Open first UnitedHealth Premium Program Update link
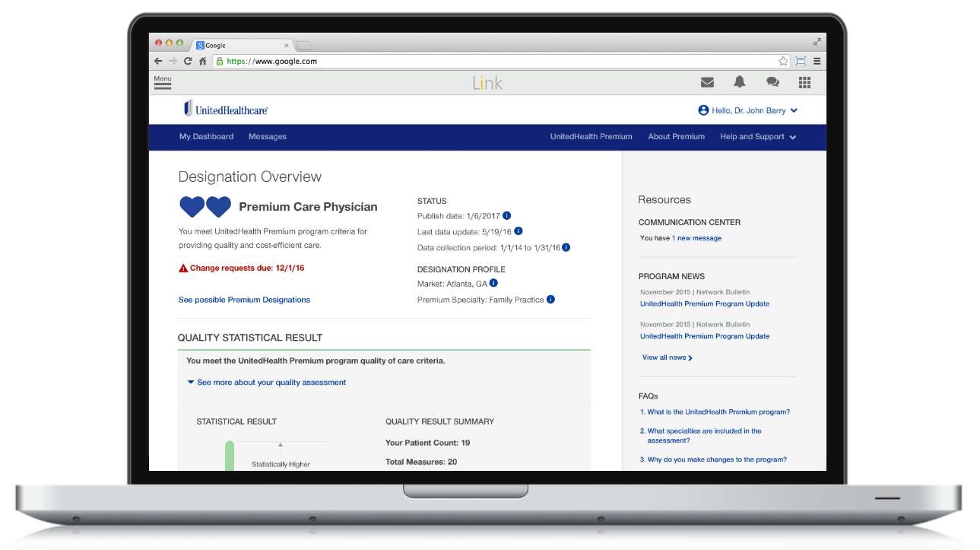Screen dimensions: 980x550 pyautogui.click(x=705, y=304)
